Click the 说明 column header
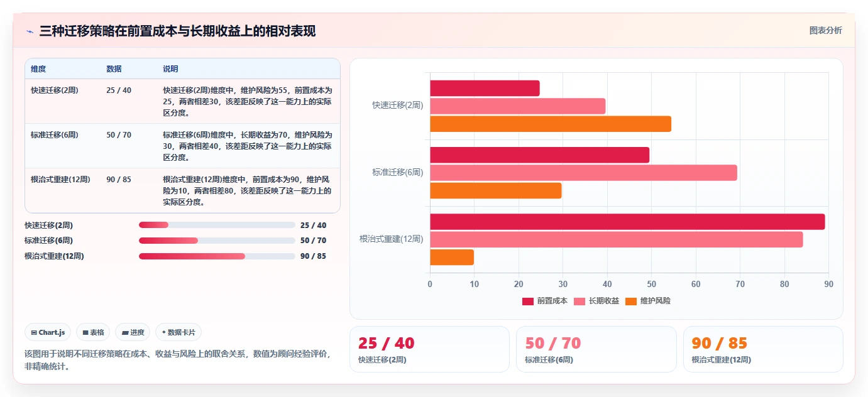Viewport: 868px width, 397px height. (x=170, y=68)
